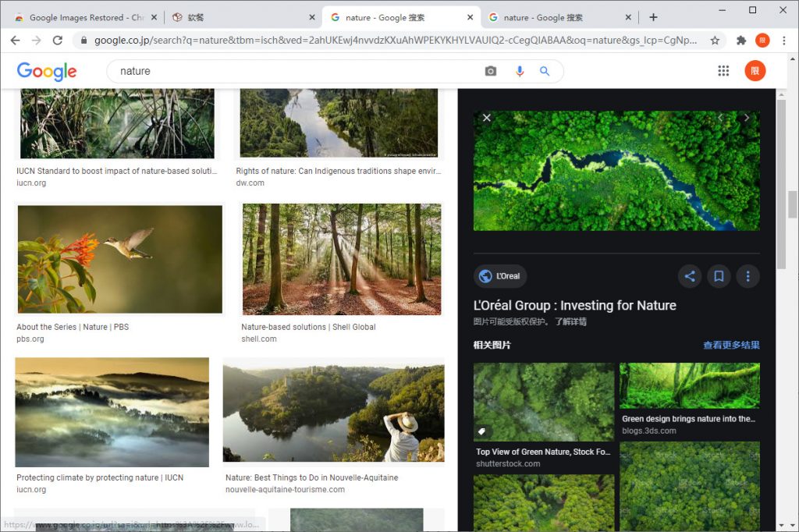Open the hummingbird PBS image thumbnail
The width and height of the screenshot is (799, 532).
pyautogui.click(x=119, y=259)
